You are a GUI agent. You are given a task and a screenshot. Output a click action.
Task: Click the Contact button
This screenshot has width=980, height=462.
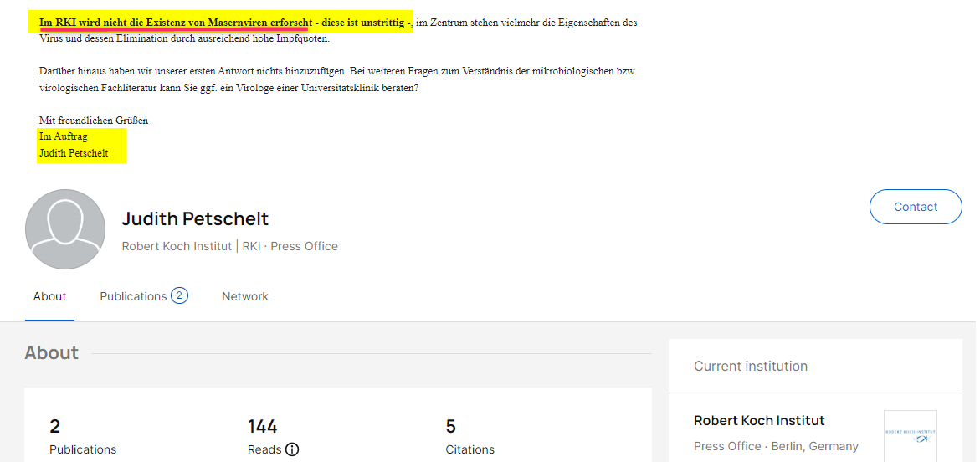tap(915, 207)
